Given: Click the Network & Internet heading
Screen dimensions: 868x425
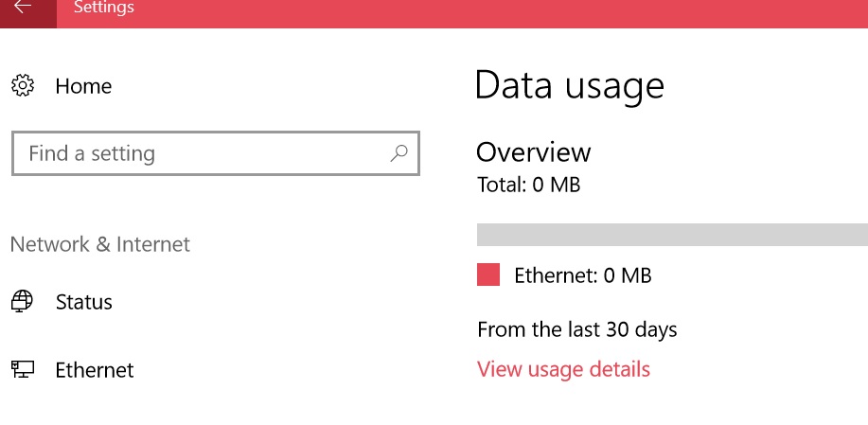Looking at the screenshot, I should [x=100, y=244].
